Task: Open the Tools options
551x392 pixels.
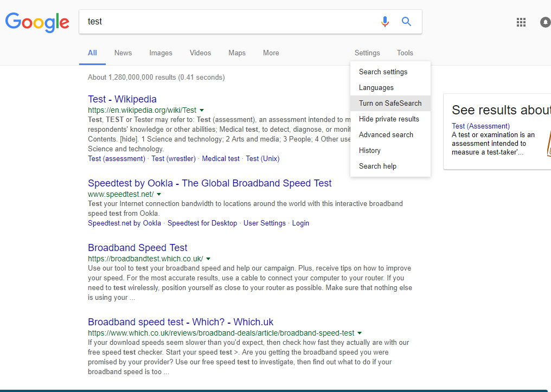Action: (405, 53)
